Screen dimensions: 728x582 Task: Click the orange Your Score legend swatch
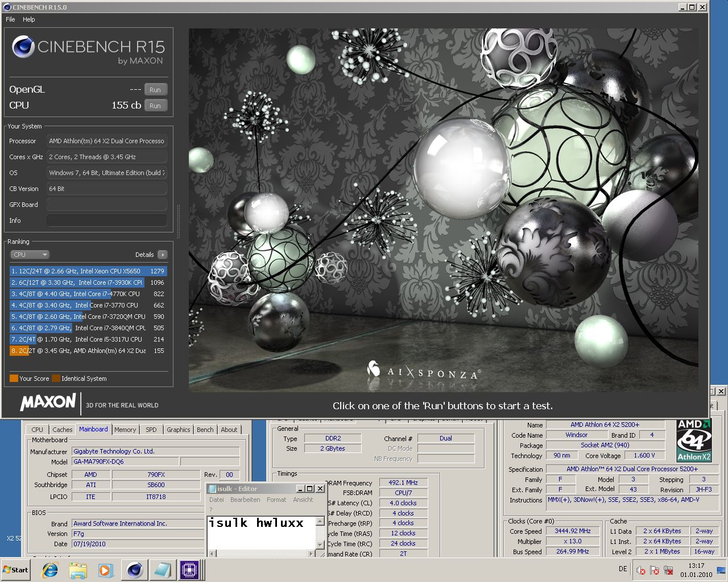(x=14, y=379)
